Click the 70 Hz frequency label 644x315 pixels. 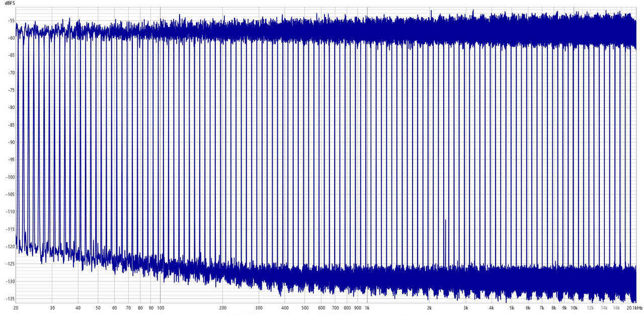[128, 307]
